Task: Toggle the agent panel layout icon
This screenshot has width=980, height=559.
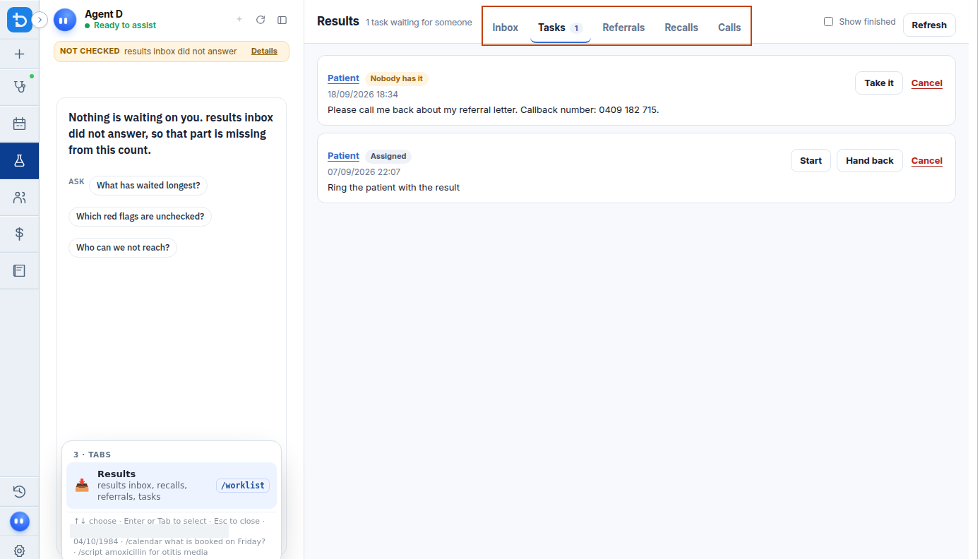Action: tap(282, 20)
